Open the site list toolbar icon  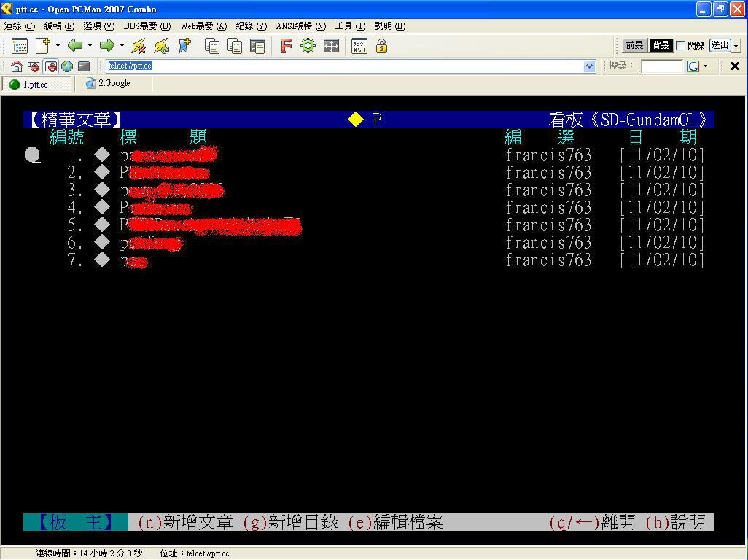tap(20, 46)
